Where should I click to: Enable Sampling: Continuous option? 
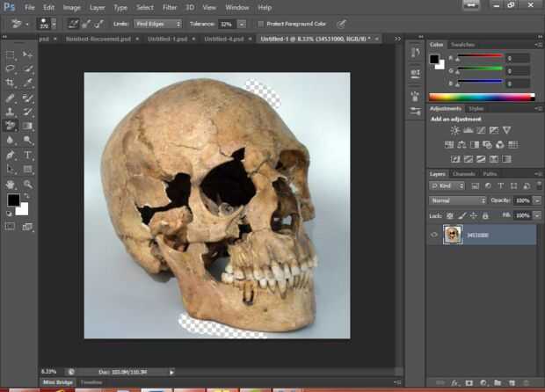point(73,24)
